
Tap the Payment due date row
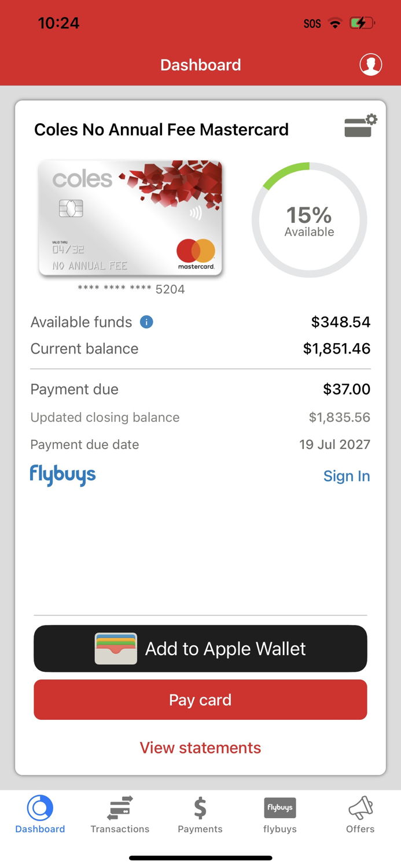coord(200,444)
